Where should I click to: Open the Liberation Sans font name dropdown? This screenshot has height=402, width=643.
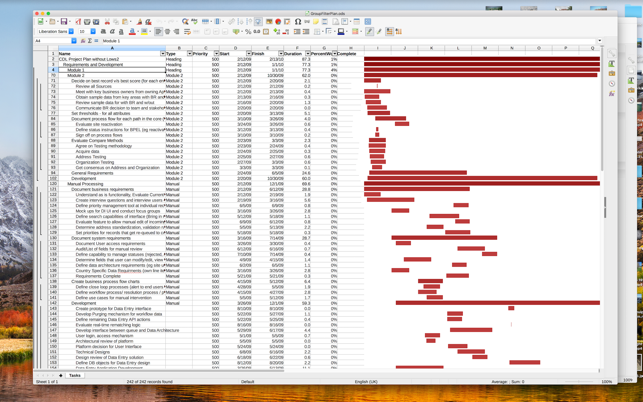coord(72,31)
